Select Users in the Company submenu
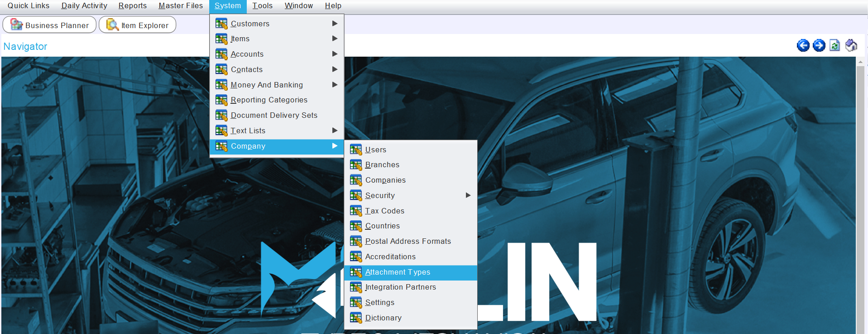 pyautogui.click(x=411, y=150)
